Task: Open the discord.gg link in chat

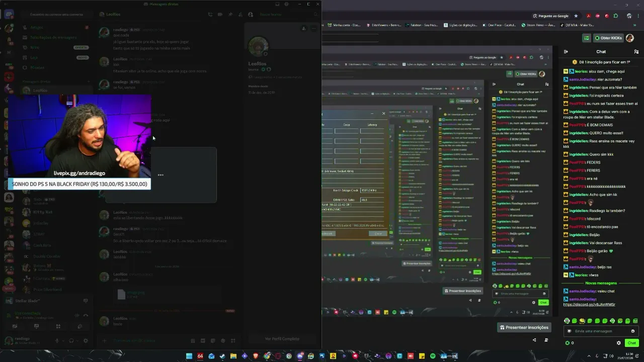Action: (x=589, y=304)
